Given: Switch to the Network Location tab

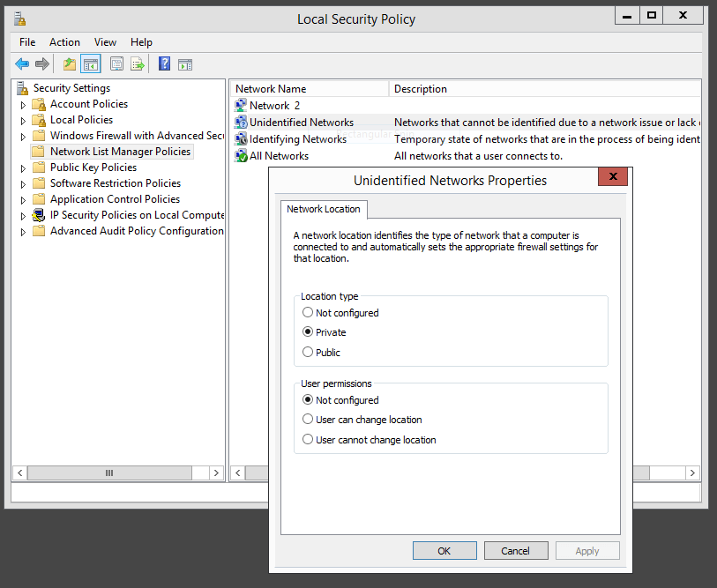Looking at the screenshot, I should (323, 209).
